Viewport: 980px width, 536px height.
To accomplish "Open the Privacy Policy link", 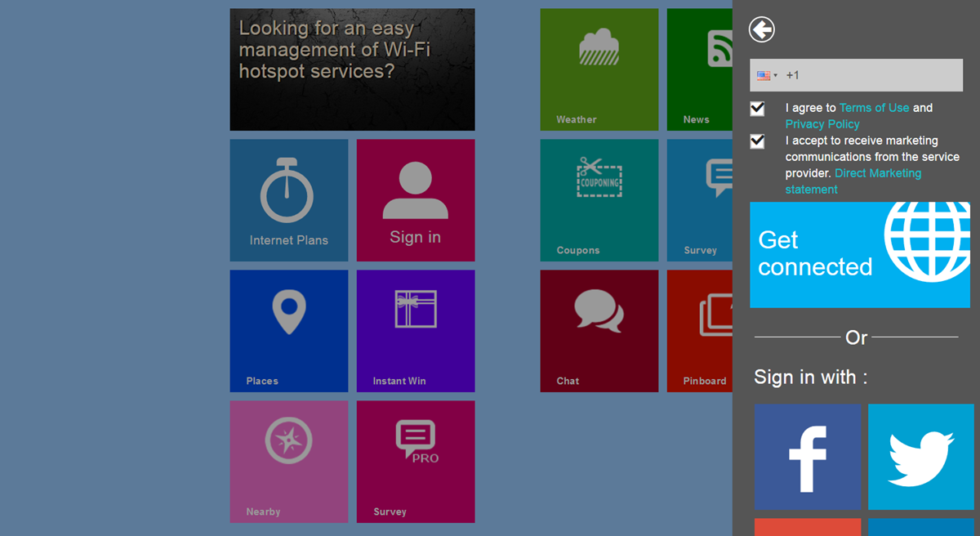I will [822, 124].
